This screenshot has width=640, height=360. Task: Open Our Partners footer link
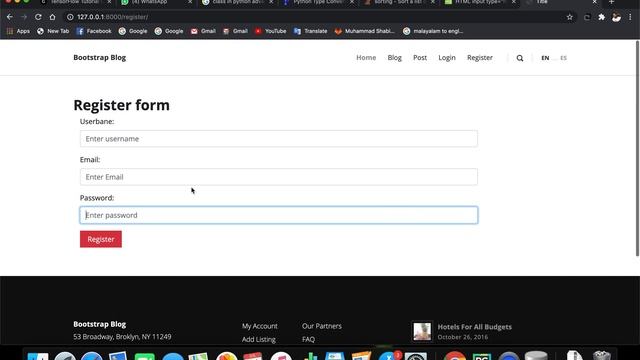pyautogui.click(x=322, y=326)
